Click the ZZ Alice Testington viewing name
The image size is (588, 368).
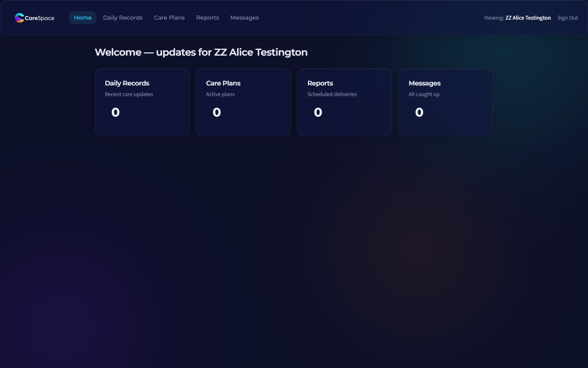click(528, 18)
